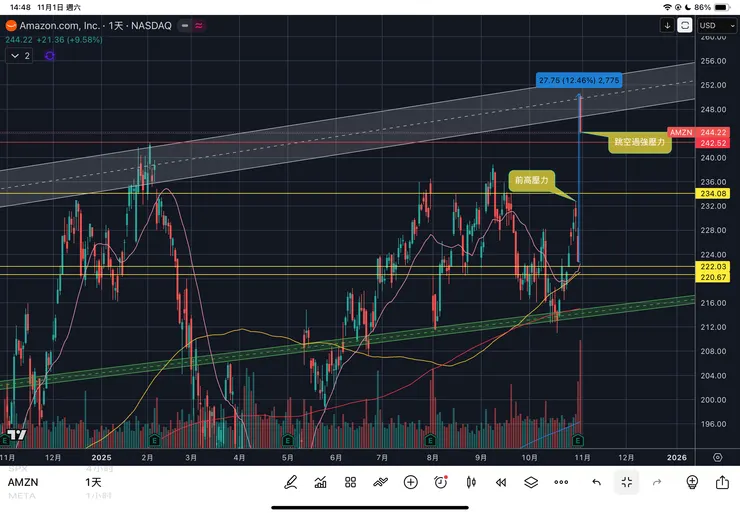Open the USD currency dropdown
Screen dimensions: 740x514
tap(717, 25)
